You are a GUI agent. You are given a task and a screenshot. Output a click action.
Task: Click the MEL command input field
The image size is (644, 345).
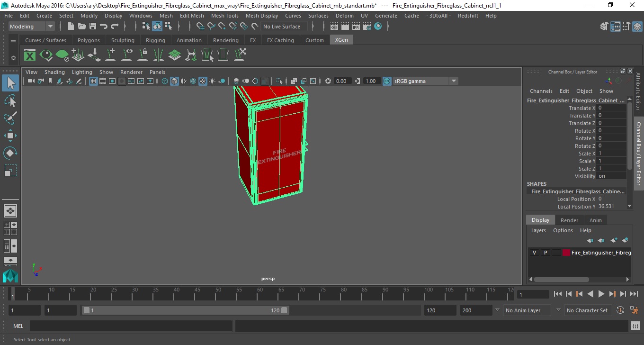tap(131, 326)
